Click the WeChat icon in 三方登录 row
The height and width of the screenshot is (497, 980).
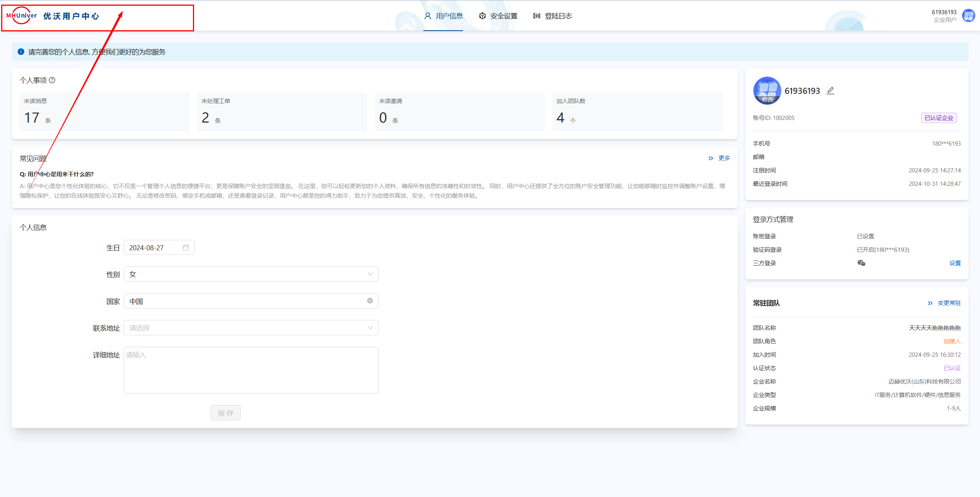tap(861, 263)
